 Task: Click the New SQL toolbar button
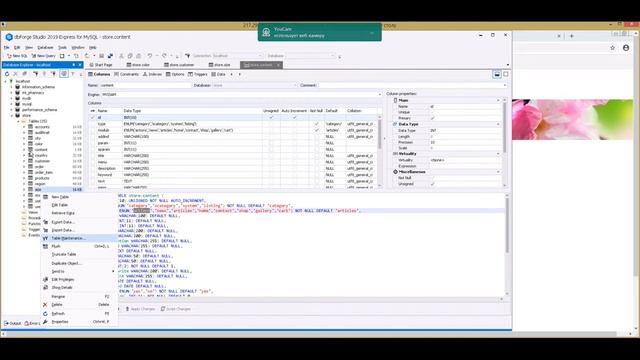[17, 56]
